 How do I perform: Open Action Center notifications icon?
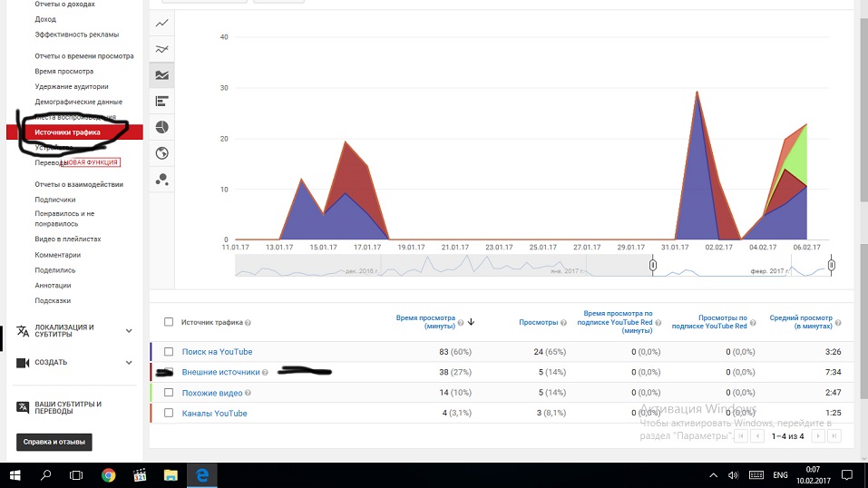[x=847, y=475]
